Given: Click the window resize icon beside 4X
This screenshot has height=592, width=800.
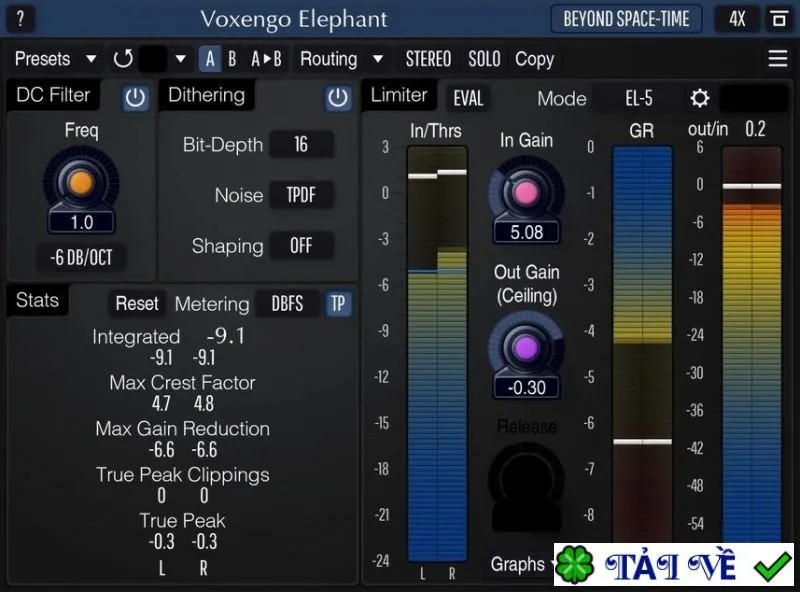Looking at the screenshot, I should tap(779, 19).
